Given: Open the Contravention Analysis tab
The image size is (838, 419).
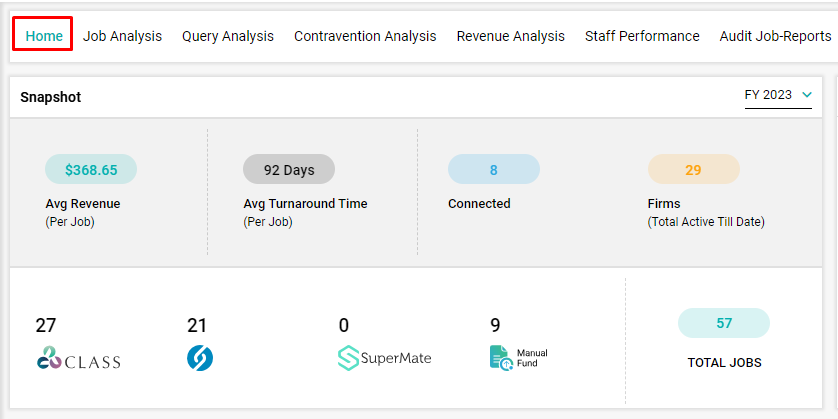Looking at the screenshot, I should pyautogui.click(x=365, y=36).
